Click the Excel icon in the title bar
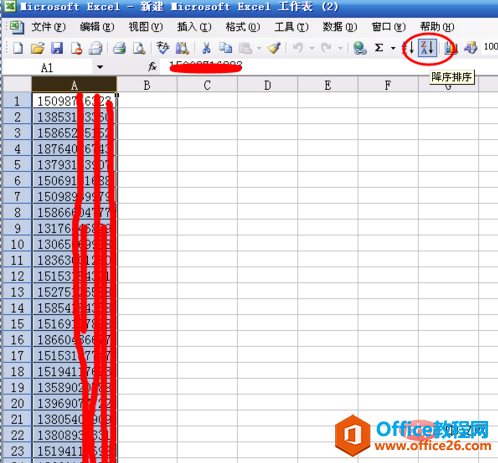The image size is (498, 463). point(10,6)
